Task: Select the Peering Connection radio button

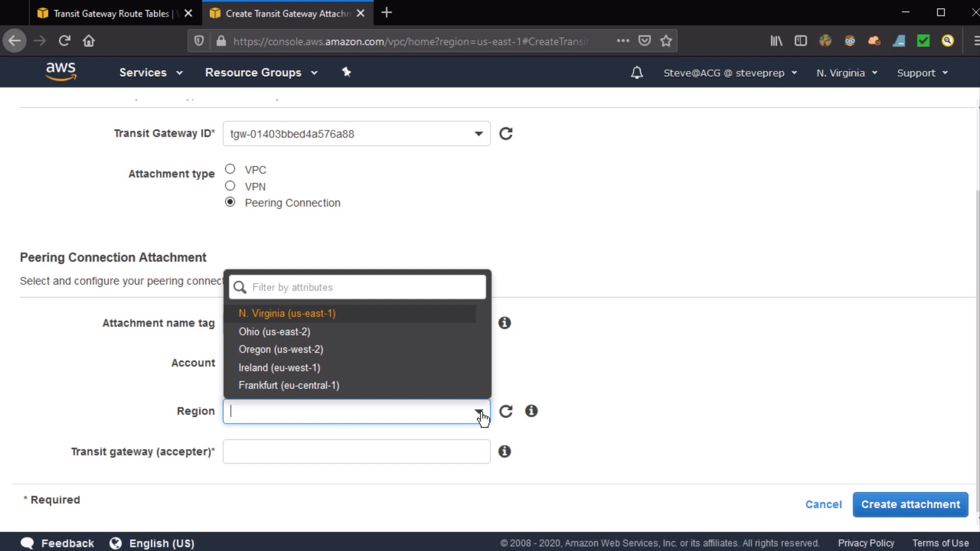Action: pyautogui.click(x=230, y=202)
